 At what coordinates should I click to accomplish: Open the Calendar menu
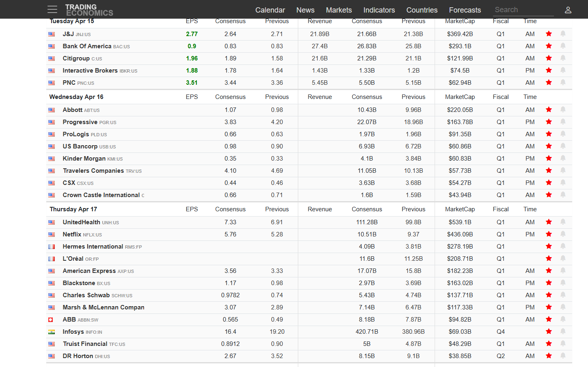click(270, 10)
